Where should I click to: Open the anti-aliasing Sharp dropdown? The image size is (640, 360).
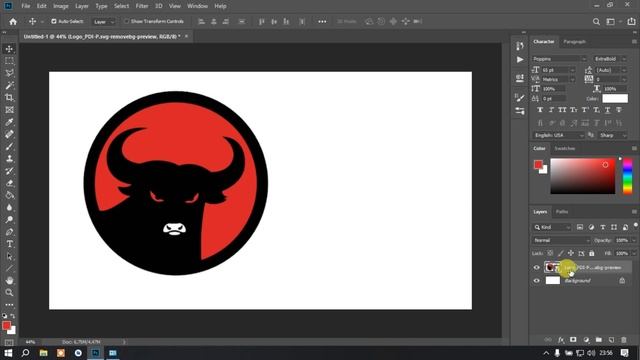(x=613, y=135)
